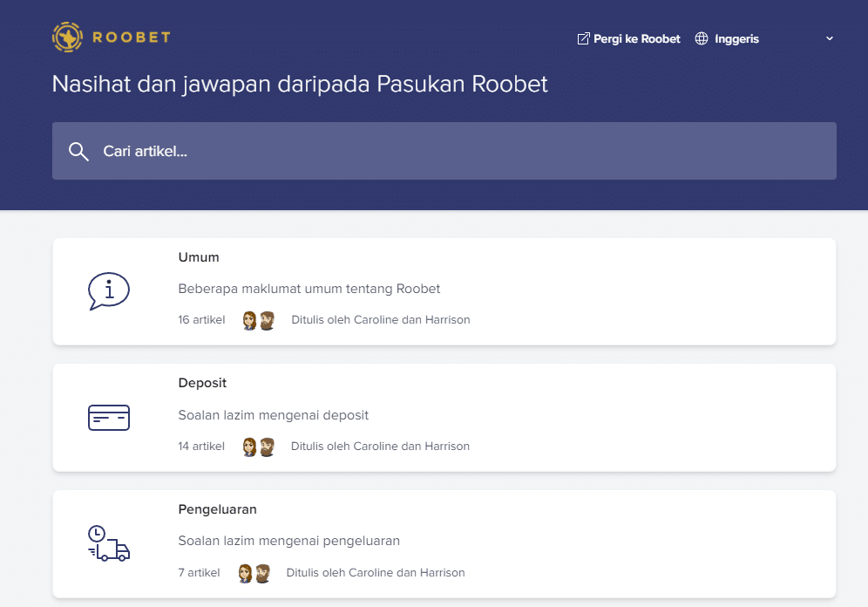Viewport: 868px width, 607px height.
Task: Open the Pengeluaran collection title
Action: coord(218,509)
